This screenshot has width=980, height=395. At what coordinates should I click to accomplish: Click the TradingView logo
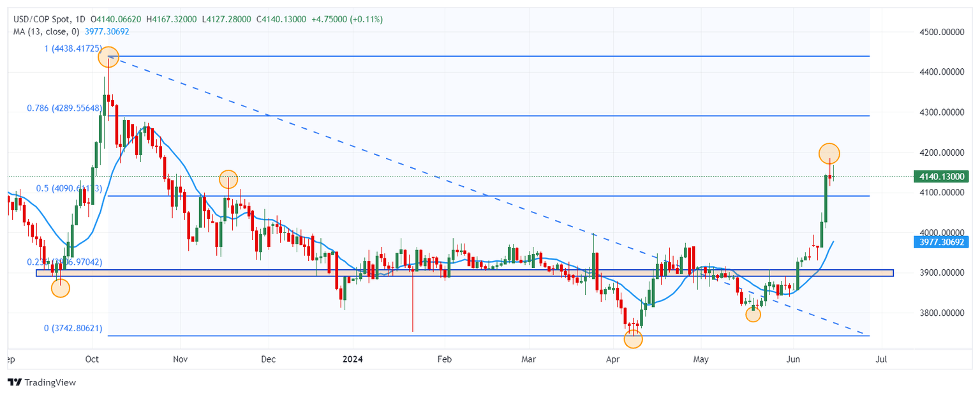[41, 382]
